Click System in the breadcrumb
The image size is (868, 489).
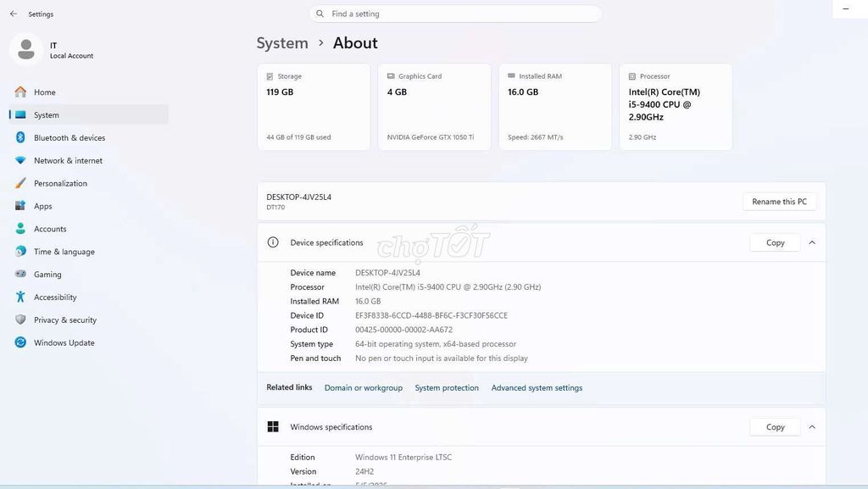(282, 43)
